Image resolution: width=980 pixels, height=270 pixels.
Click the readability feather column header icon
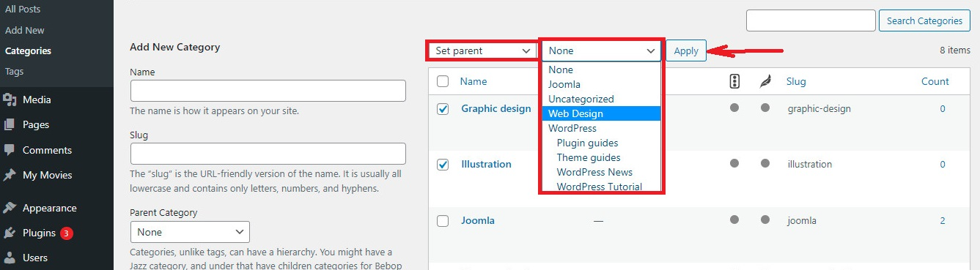766,81
